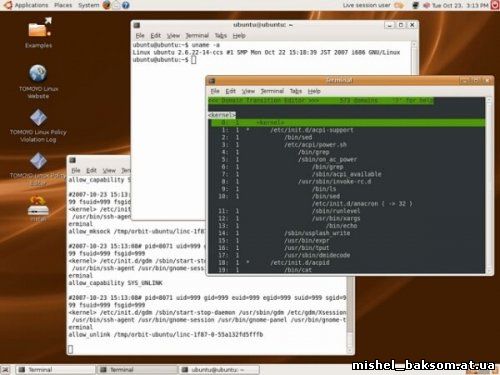The image size is (500, 375).
Task: Open Terminal menu in ubuntu@ubuntu window
Action: click(197, 36)
